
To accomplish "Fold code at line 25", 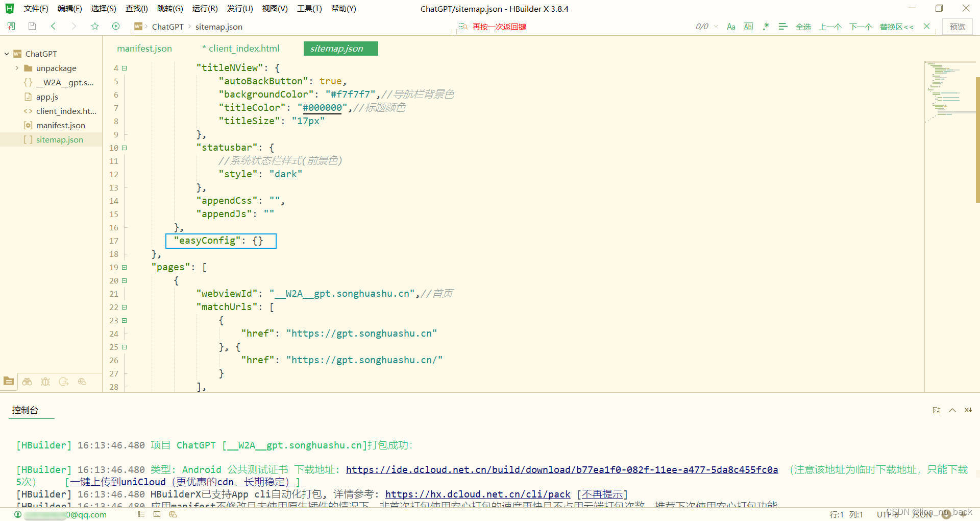I will click(x=124, y=347).
